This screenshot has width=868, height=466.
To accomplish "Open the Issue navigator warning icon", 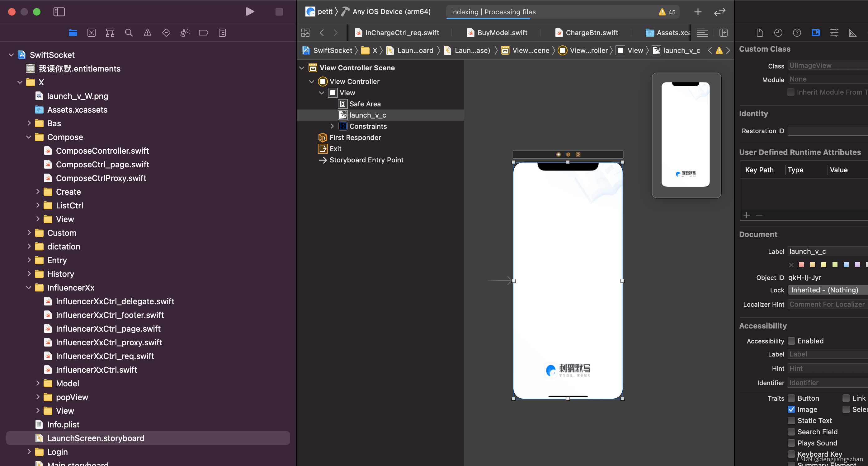I will click(x=147, y=33).
